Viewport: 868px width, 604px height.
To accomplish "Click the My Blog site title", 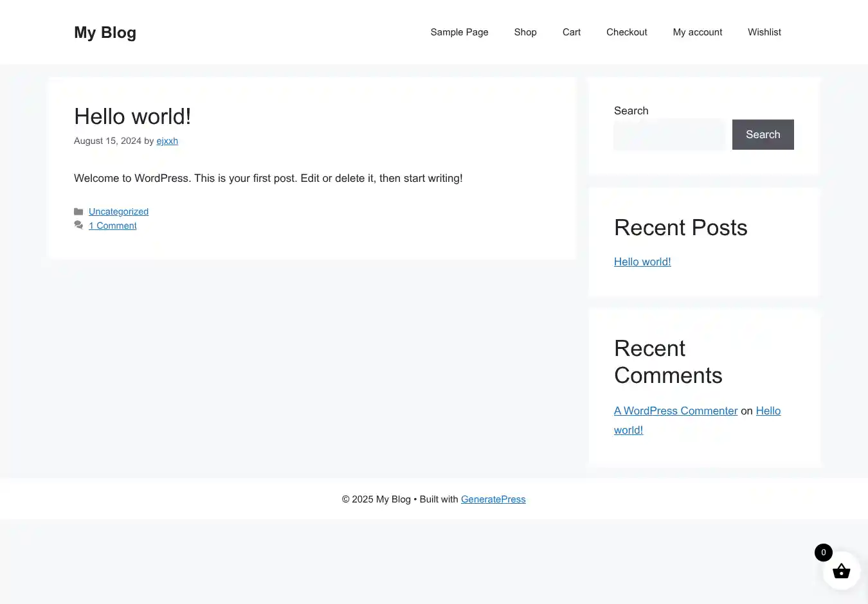I will 105,33.
